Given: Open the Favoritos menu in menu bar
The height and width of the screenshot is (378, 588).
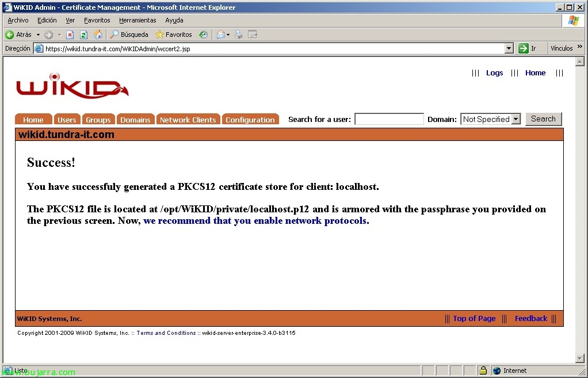Looking at the screenshot, I should pos(97,20).
